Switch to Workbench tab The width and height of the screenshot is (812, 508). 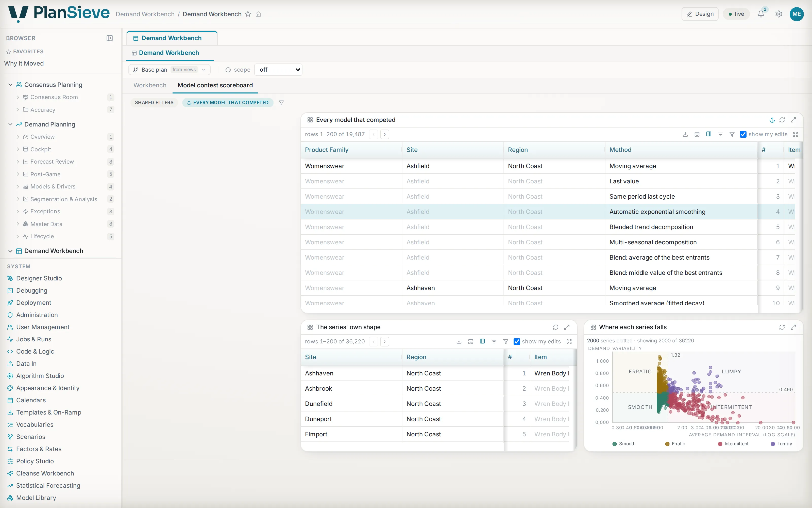pyautogui.click(x=150, y=85)
